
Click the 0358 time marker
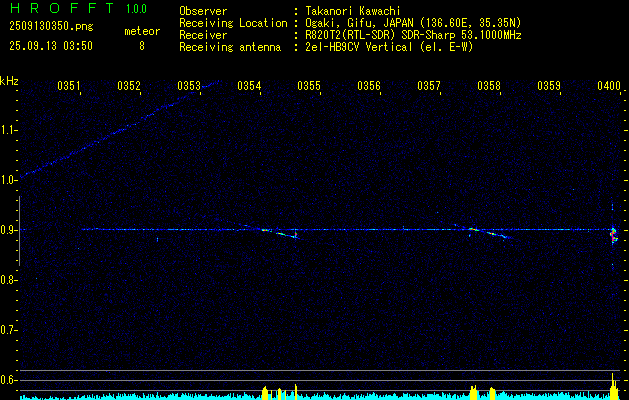coord(489,85)
